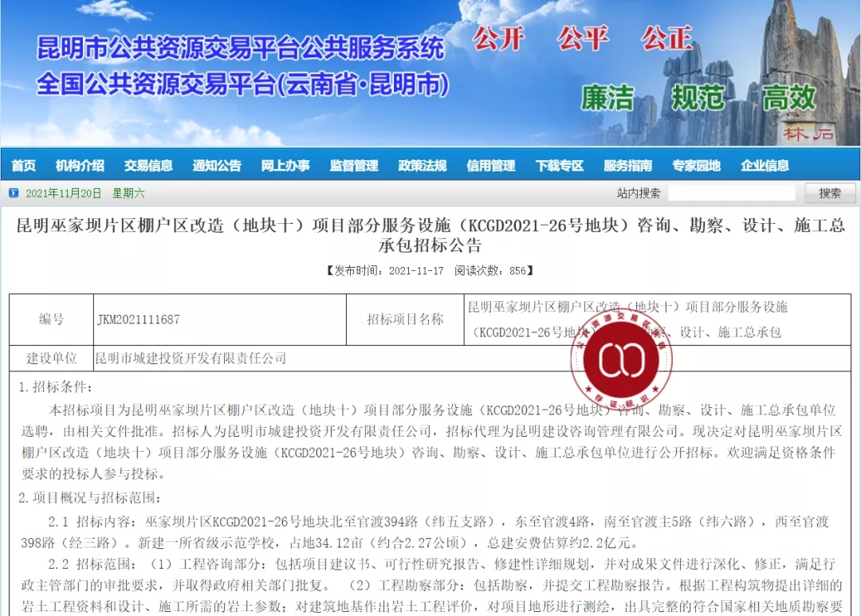Open the 网上办事 navigation item

pos(285,166)
